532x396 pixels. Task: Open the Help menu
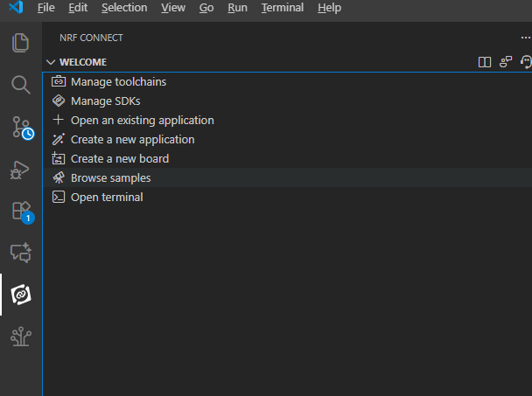coord(329,8)
